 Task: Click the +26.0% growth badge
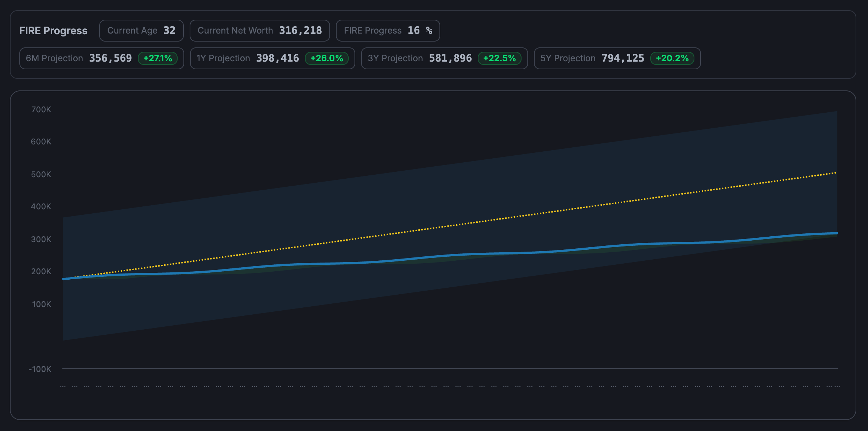click(326, 58)
